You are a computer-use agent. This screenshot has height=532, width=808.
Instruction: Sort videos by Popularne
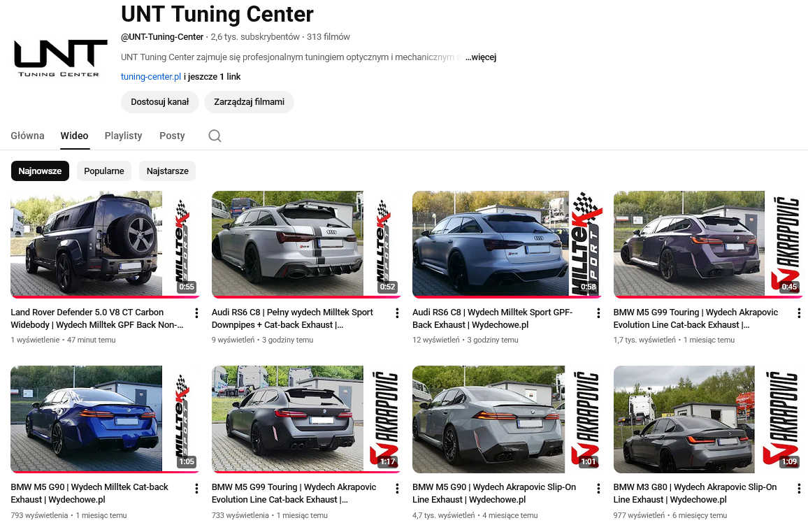104,171
